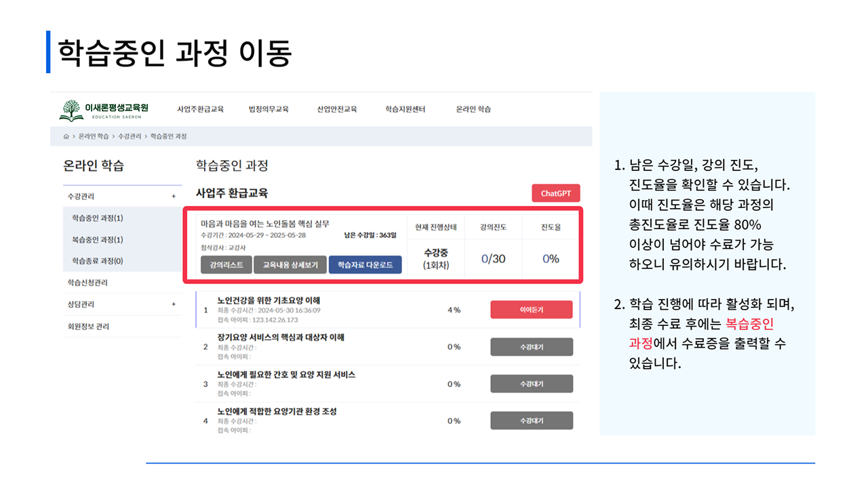Open the 산업안전교육 menu
This screenshot has height=488, width=868.
pos(336,109)
